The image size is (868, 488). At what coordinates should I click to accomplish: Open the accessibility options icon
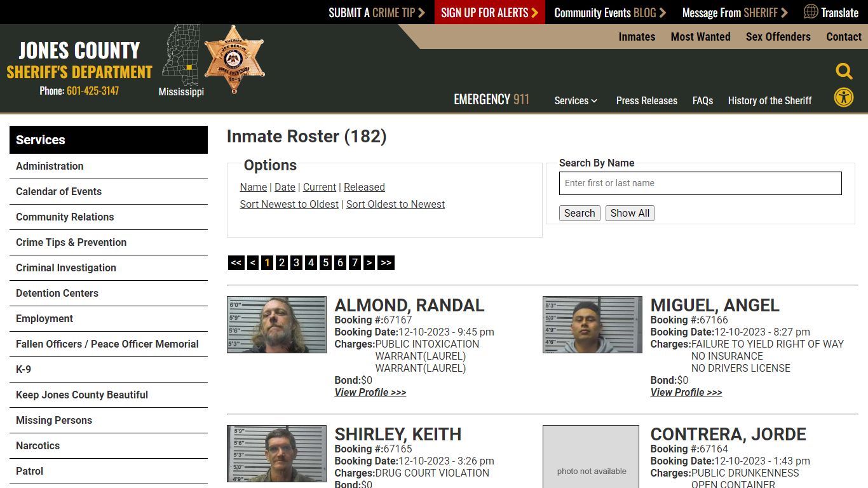844,97
